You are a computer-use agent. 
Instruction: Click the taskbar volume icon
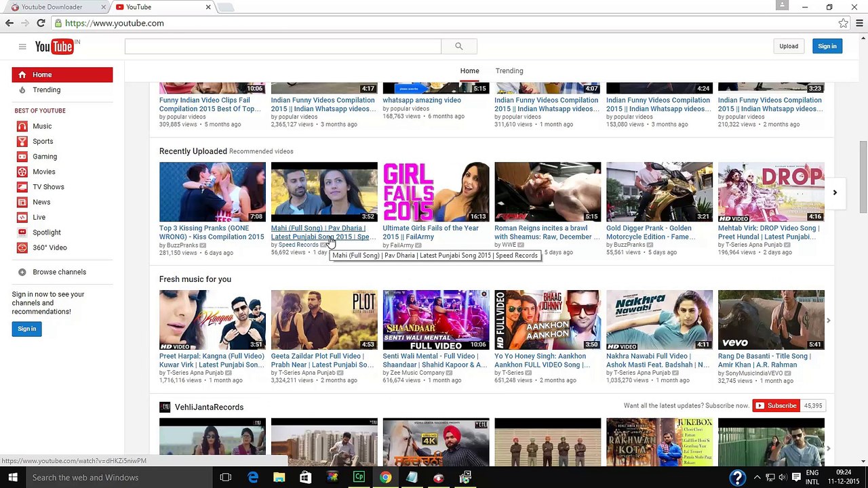[783, 478]
